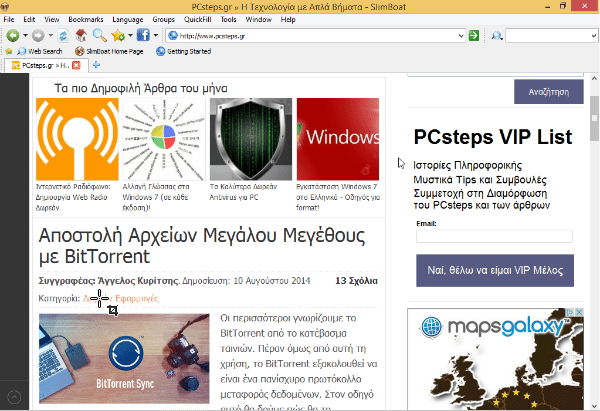Image resolution: width=600 pixels, height=411 pixels.
Task: Click the Εφαρμογές category link
Action: (137, 298)
